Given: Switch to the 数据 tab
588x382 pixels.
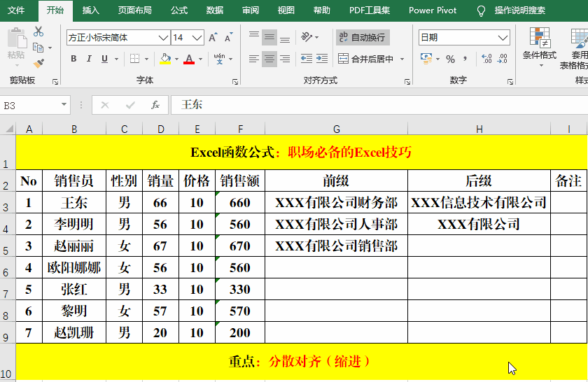Looking at the screenshot, I should coord(214,10).
